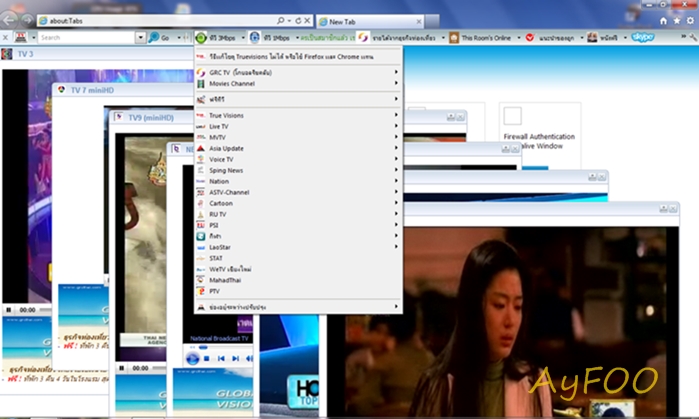Select the WeTV Chiang Mai menu entry
Viewport: 699px width, 419px height.
[x=299, y=269]
